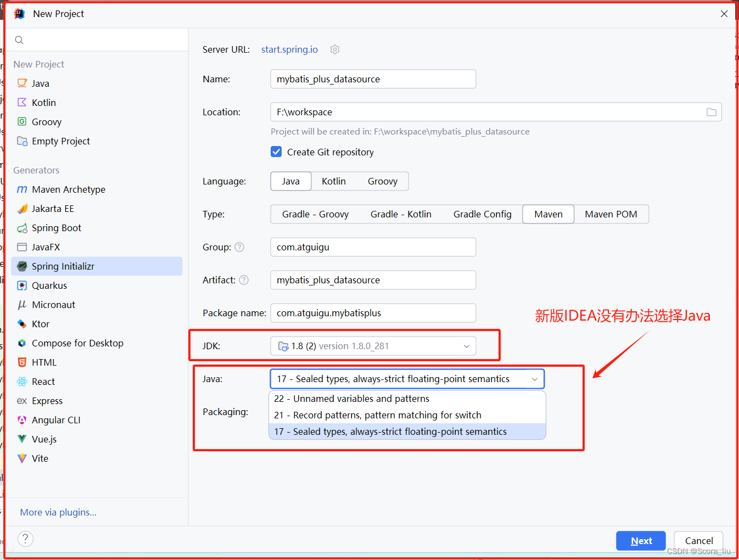Choose Gradle - Kotlin build type
Image resolution: width=739 pixels, height=560 pixels.
[x=401, y=214]
